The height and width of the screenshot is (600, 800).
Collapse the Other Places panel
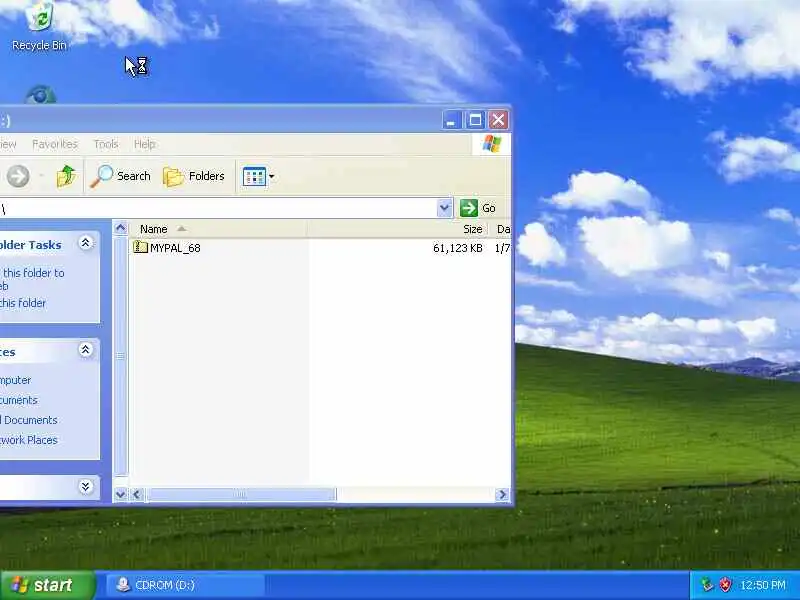[86, 350]
